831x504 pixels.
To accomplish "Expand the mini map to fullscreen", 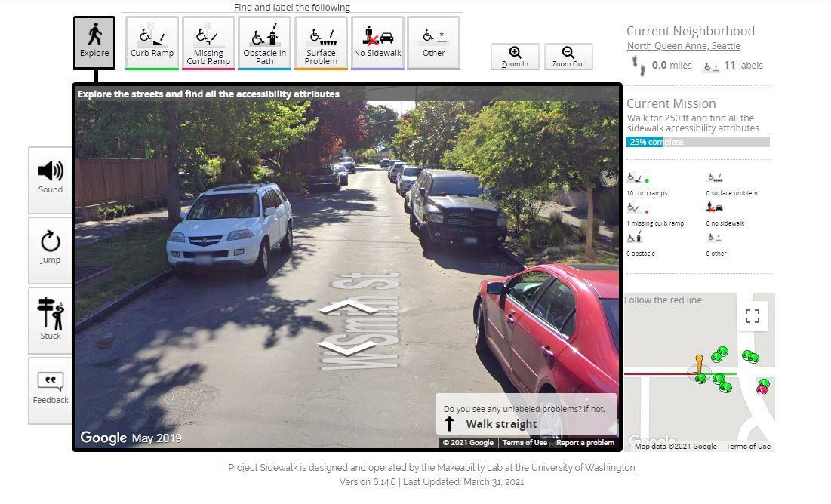I will [752, 316].
